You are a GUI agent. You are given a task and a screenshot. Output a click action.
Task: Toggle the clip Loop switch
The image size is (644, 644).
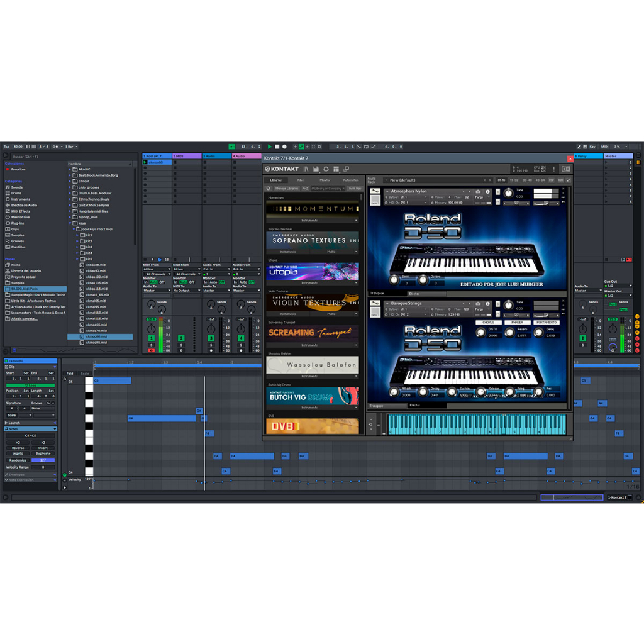pyautogui.click(x=30, y=386)
